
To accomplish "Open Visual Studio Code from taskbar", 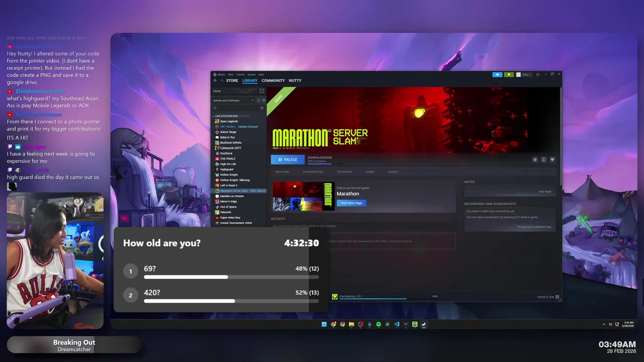I will [x=397, y=324].
